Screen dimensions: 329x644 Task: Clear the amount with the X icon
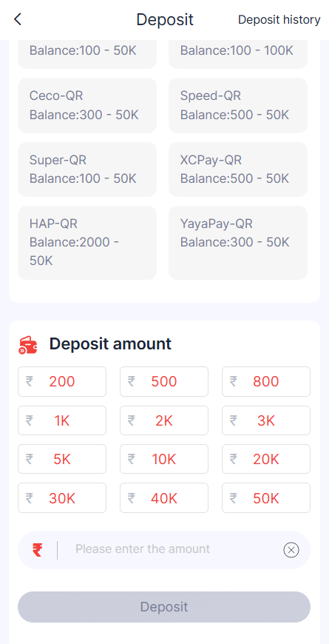291,549
